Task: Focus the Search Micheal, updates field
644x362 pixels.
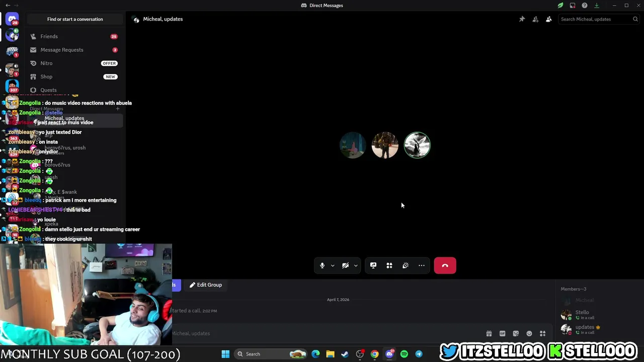Action: pyautogui.click(x=599, y=19)
